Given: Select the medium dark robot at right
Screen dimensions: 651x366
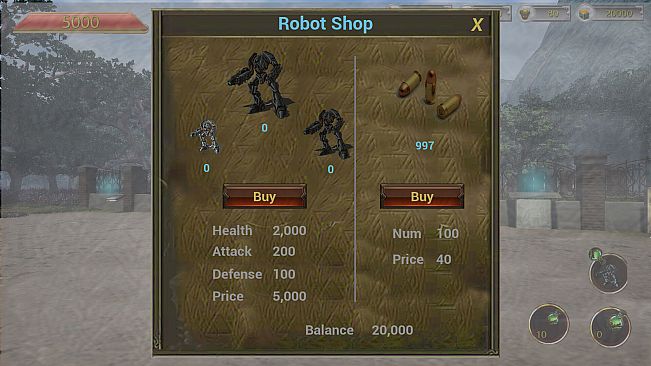Looking at the screenshot, I should (x=328, y=134).
